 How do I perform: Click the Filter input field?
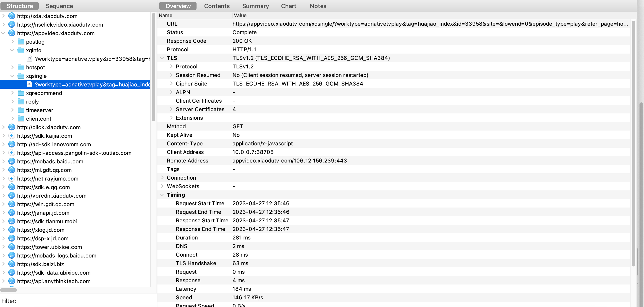coord(87,300)
